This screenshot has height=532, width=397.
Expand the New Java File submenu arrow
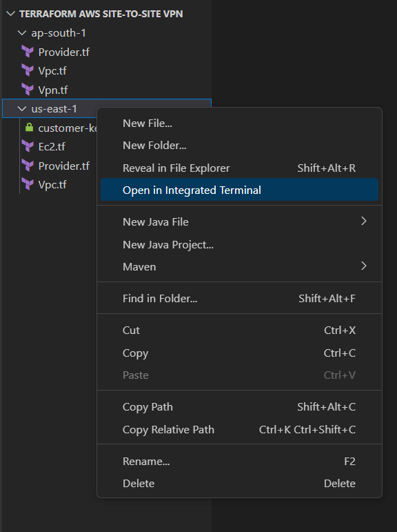364,221
